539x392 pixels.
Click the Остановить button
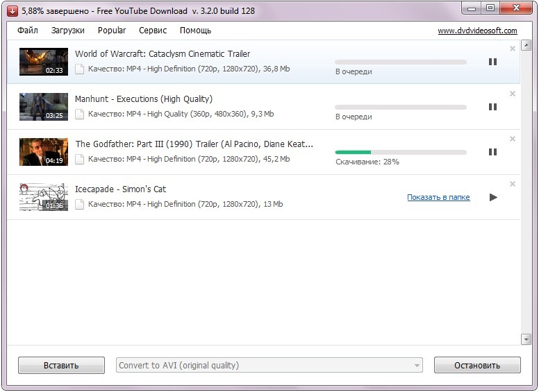477,365
